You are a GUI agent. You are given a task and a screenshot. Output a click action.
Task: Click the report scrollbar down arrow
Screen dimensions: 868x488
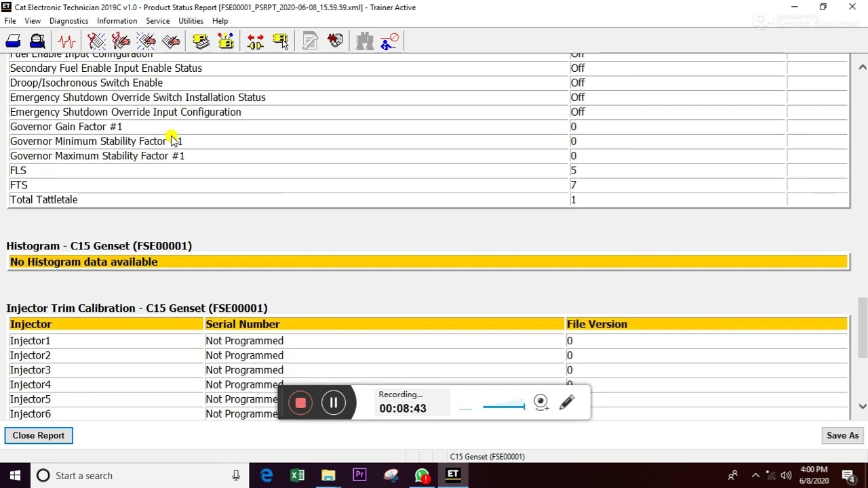[x=862, y=407]
